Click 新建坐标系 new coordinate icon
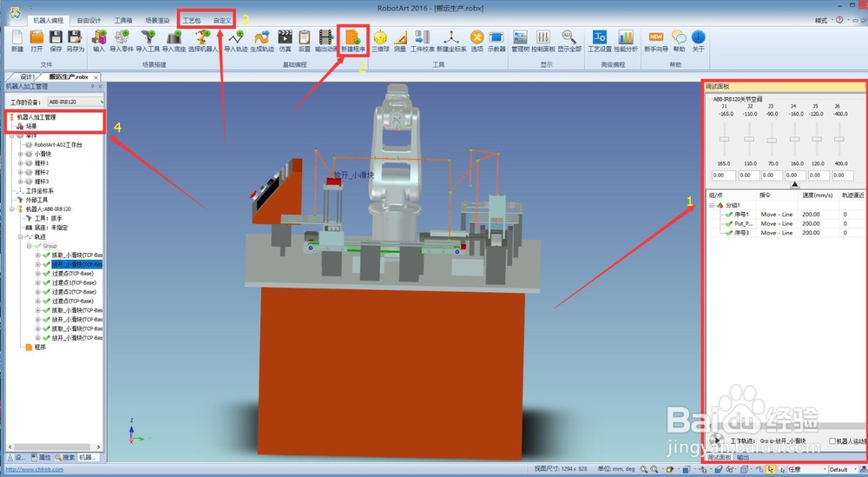The image size is (868, 477). (451, 41)
